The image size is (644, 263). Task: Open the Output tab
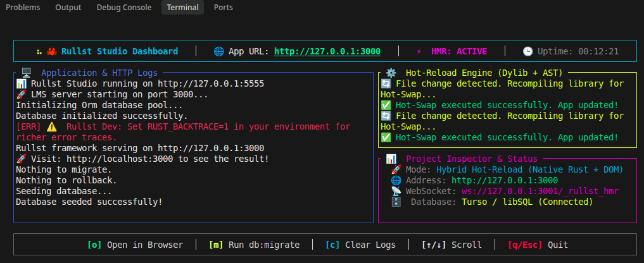pyautogui.click(x=68, y=8)
